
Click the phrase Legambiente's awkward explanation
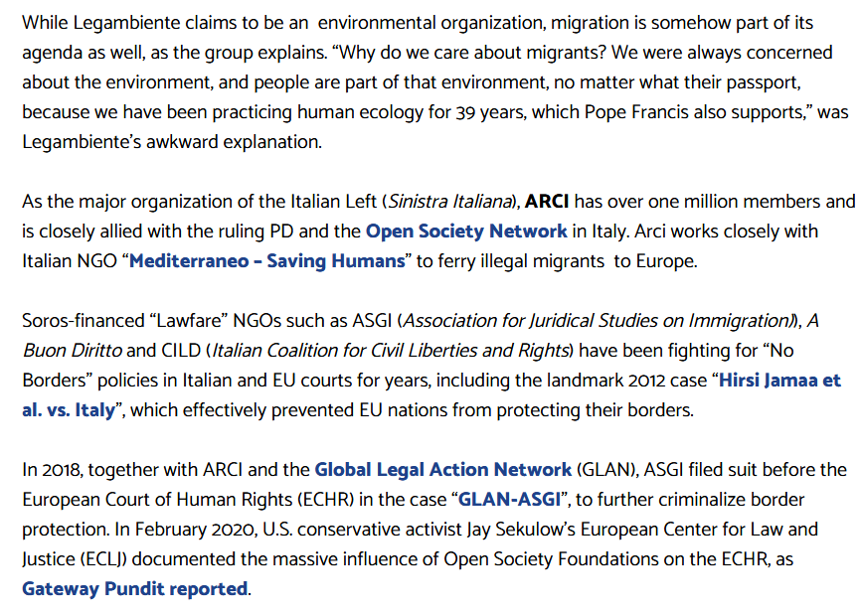(171, 141)
